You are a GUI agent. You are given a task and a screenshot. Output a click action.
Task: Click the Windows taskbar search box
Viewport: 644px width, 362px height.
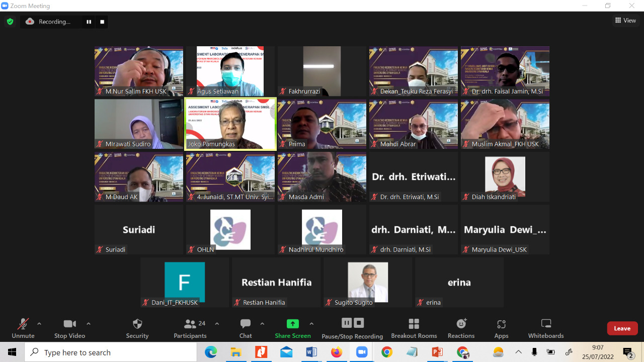coord(111,352)
